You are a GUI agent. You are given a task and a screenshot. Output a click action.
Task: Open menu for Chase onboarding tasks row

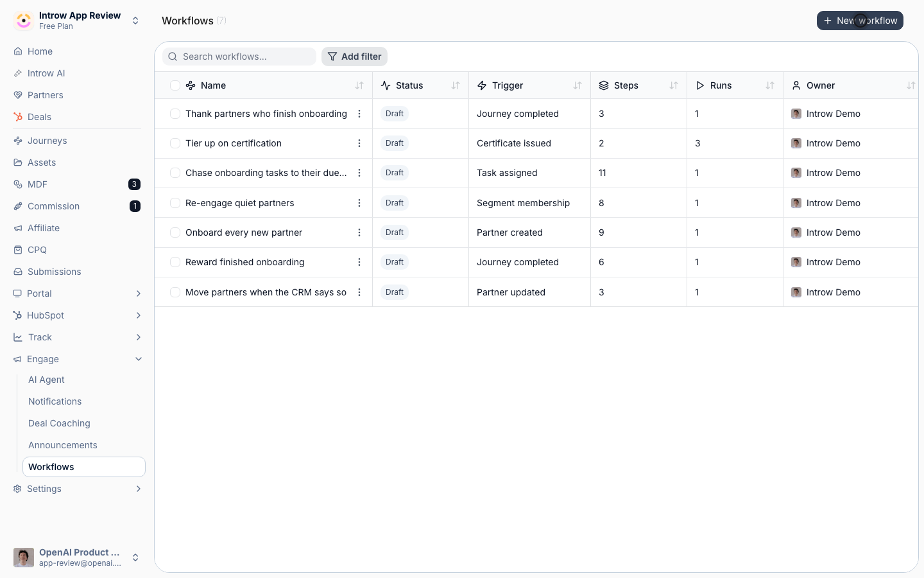click(x=359, y=173)
